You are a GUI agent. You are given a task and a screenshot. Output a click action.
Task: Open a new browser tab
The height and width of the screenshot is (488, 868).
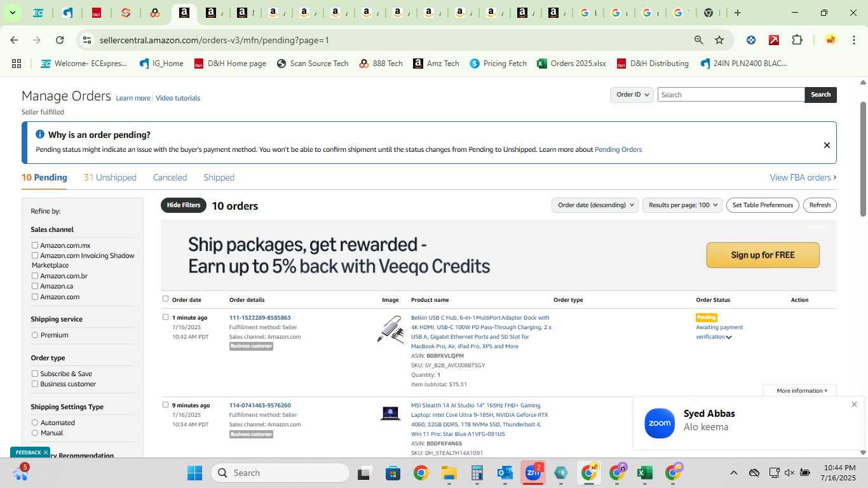(x=738, y=13)
